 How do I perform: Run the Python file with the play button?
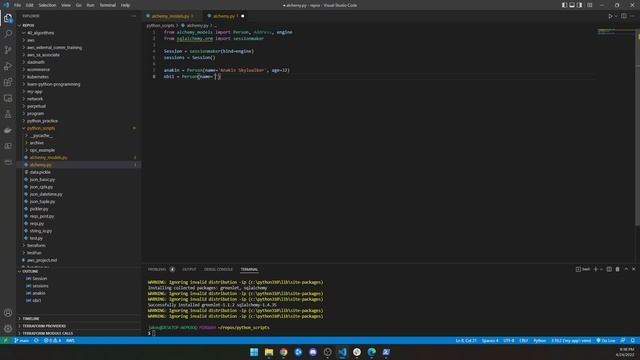pos(610,16)
